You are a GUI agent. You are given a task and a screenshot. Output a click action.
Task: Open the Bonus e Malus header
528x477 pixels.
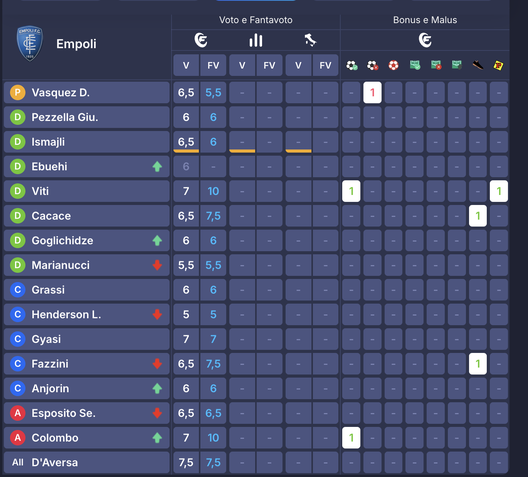[425, 20]
